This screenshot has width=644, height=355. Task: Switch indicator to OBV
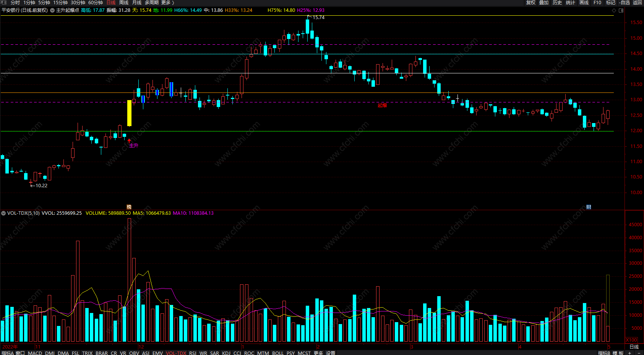[x=134, y=353]
